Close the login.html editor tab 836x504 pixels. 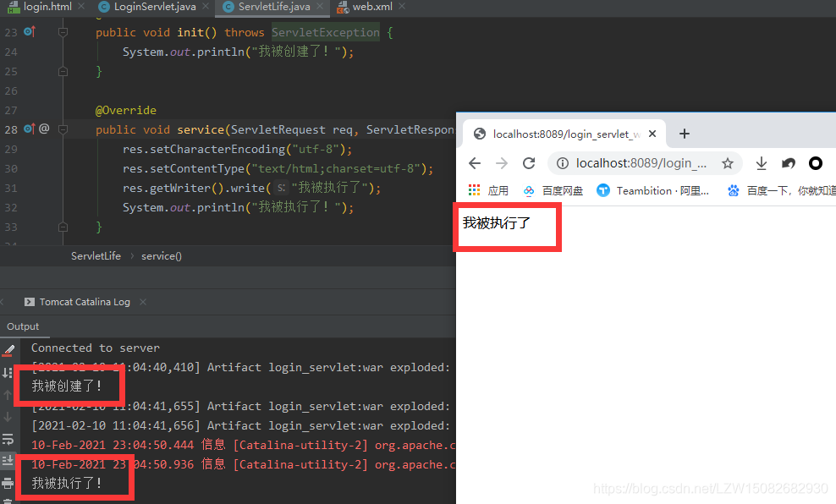(x=81, y=7)
